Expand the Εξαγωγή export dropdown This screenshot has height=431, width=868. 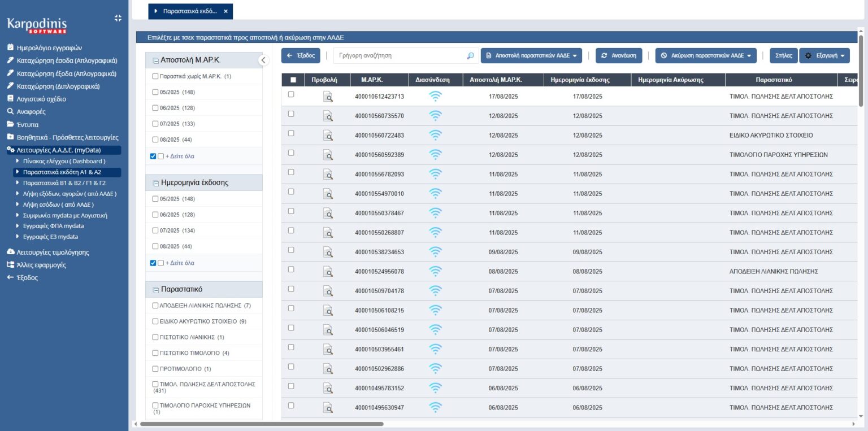pos(824,56)
